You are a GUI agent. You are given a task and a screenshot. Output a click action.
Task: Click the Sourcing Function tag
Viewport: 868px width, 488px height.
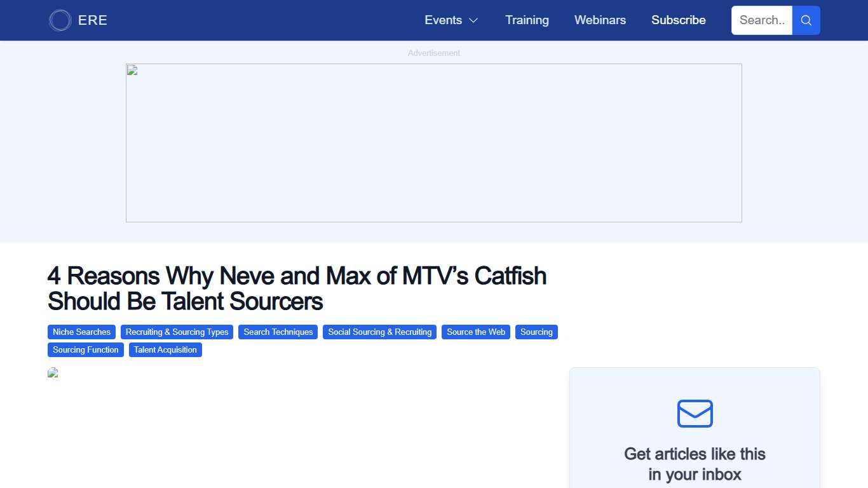[x=85, y=349]
